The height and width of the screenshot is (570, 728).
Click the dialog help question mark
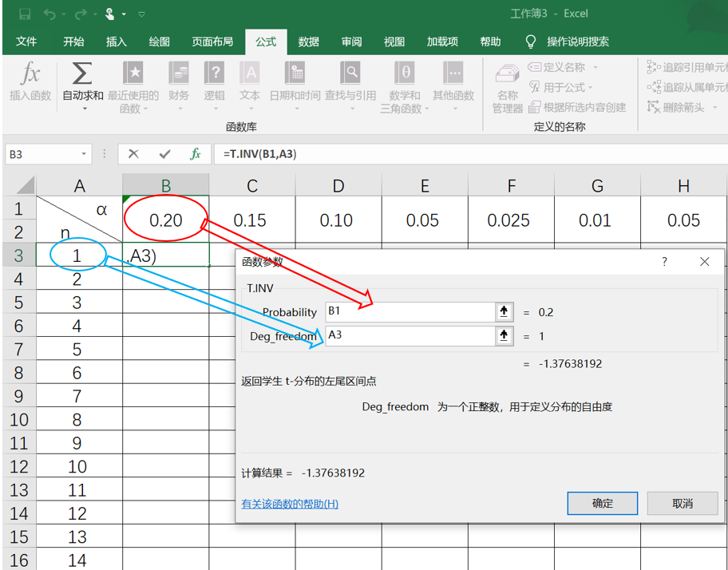click(x=664, y=262)
